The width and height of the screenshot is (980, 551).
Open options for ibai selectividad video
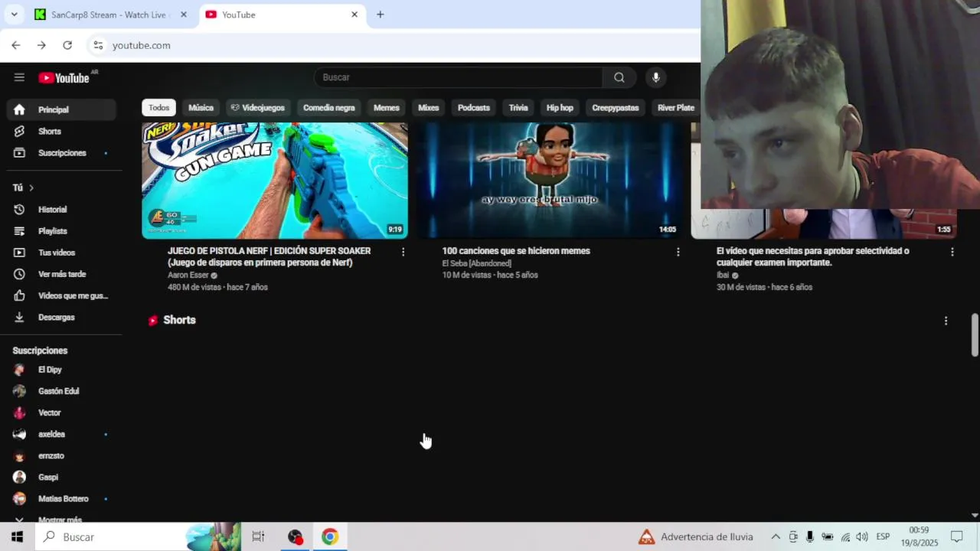(952, 252)
